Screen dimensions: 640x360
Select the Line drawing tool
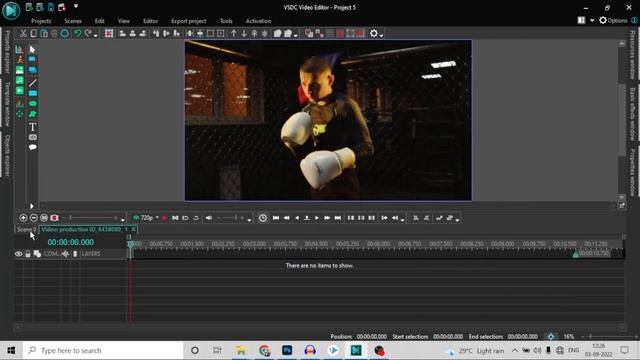33,82
